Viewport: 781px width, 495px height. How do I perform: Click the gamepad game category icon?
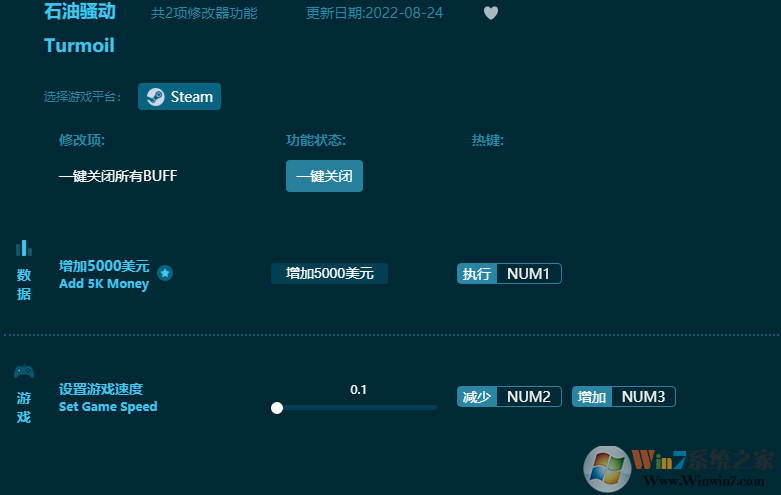pyautogui.click(x=23, y=371)
